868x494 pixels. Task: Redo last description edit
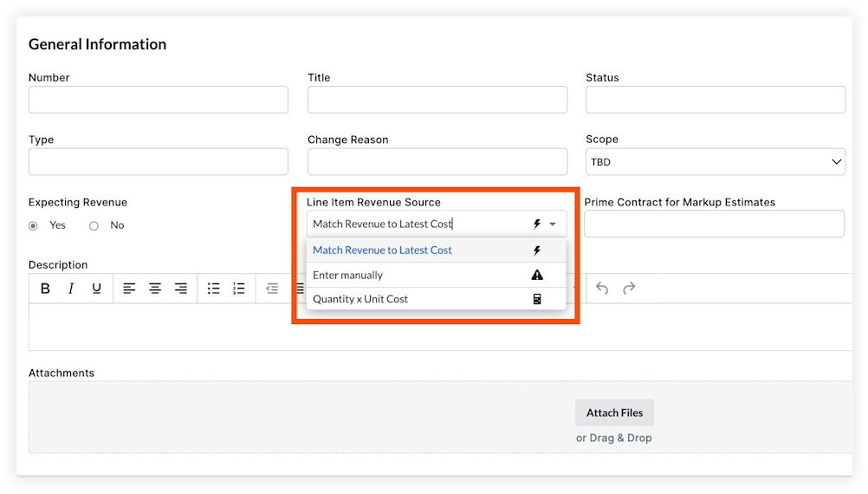tap(629, 288)
